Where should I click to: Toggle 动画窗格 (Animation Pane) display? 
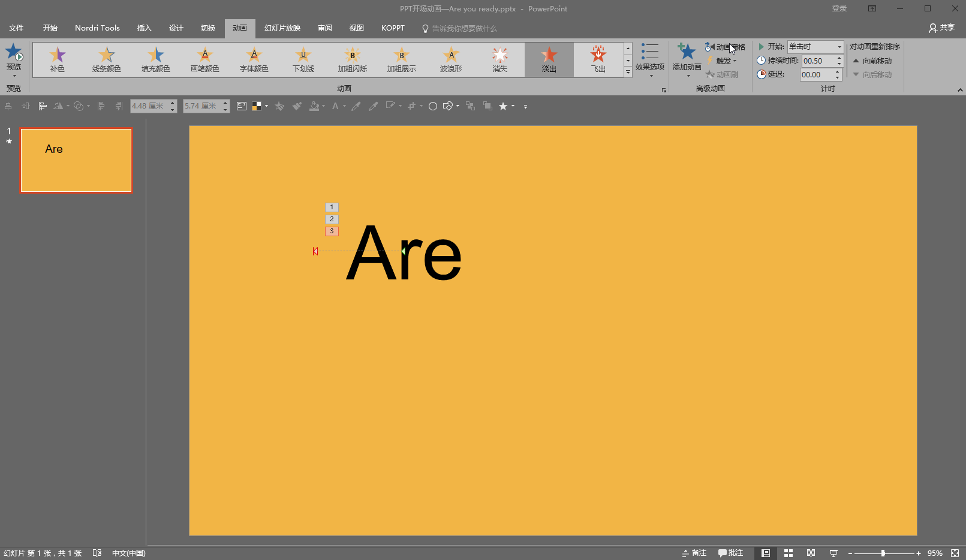[725, 47]
